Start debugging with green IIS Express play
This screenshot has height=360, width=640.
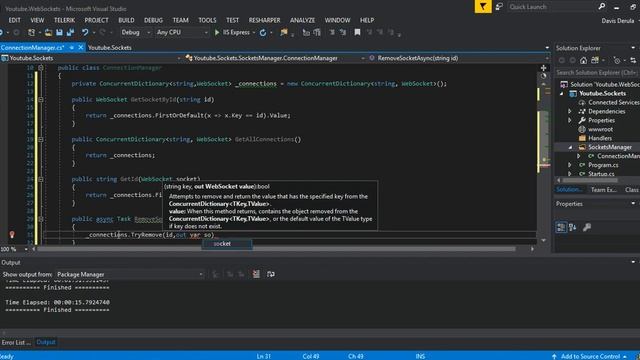pos(217,32)
